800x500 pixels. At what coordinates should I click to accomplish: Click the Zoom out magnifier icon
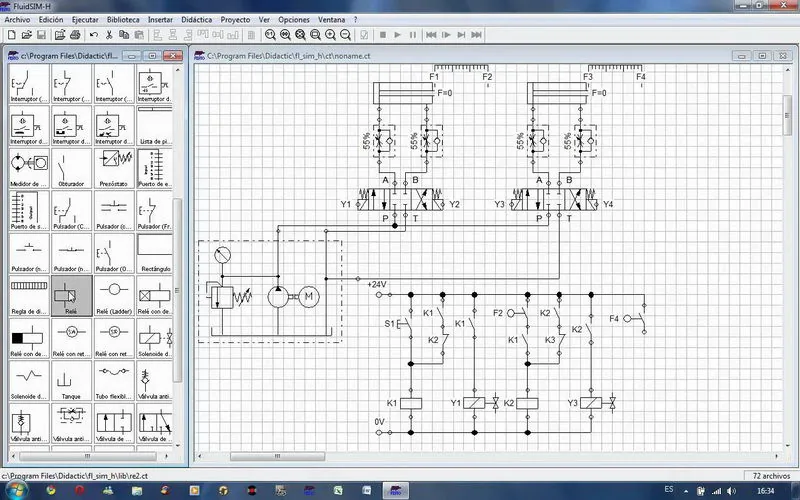point(345,35)
